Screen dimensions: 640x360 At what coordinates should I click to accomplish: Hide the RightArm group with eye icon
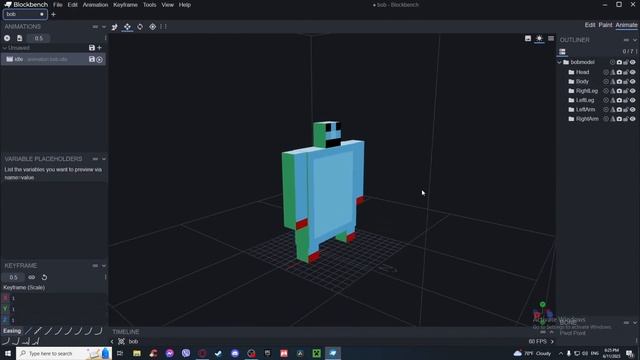click(x=633, y=119)
